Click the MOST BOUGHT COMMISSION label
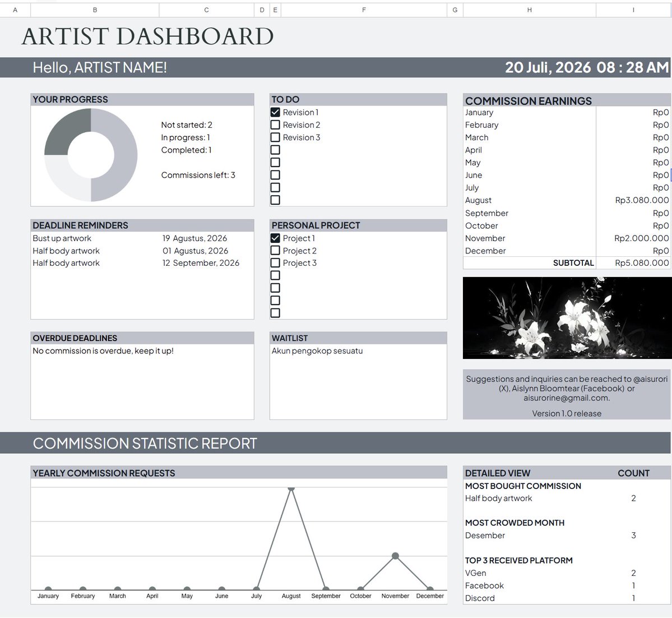This screenshot has width=672, height=618. pos(523,486)
